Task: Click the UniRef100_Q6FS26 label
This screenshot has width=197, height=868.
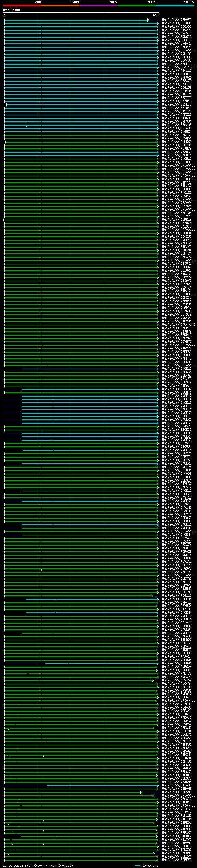Action: [x=177, y=454]
